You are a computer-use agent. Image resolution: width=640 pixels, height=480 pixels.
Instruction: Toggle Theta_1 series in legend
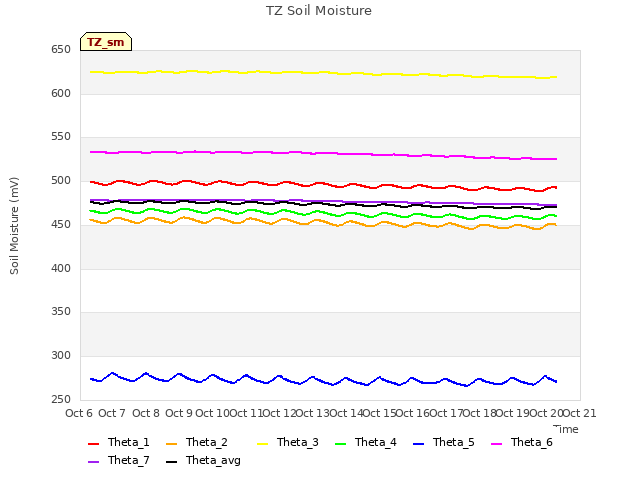click(x=118, y=442)
